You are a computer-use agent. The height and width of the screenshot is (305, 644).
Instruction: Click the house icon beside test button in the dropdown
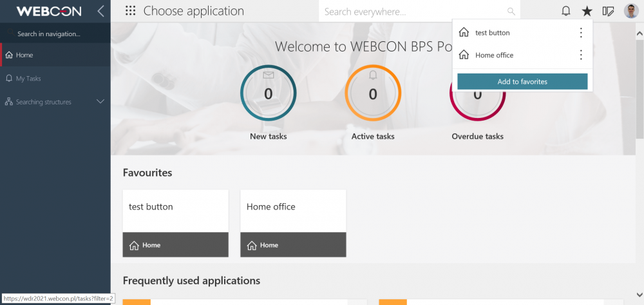(464, 32)
